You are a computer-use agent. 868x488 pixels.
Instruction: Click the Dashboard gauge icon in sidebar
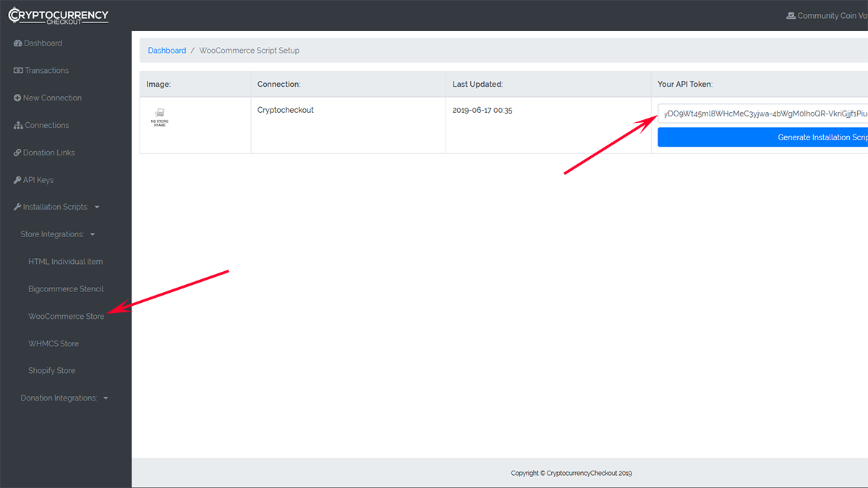pos(18,43)
